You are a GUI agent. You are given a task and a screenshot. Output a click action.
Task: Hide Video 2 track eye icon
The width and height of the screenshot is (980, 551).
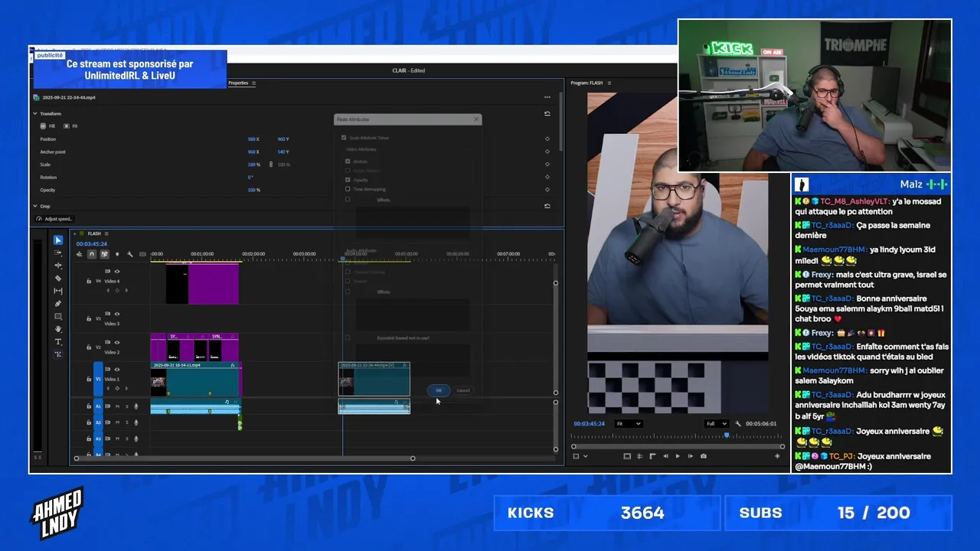coord(117,342)
